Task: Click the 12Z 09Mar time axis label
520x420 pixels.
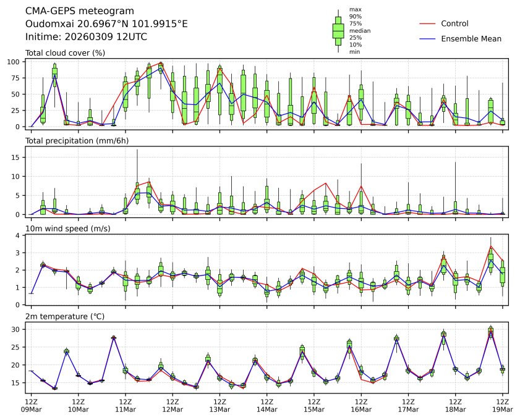Action: pos(31,405)
